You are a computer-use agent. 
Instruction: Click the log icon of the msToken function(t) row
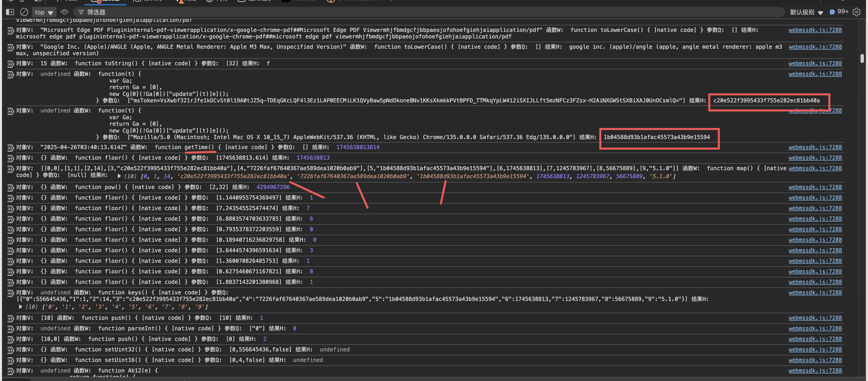coord(11,75)
